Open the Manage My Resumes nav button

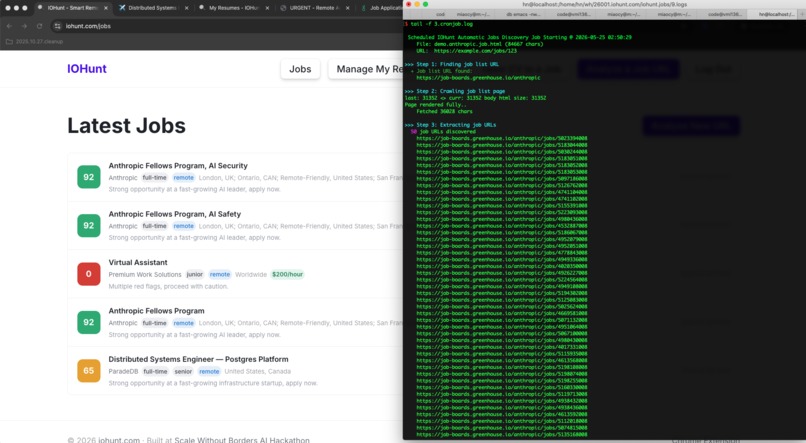pyautogui.click(x=366, y=69)
